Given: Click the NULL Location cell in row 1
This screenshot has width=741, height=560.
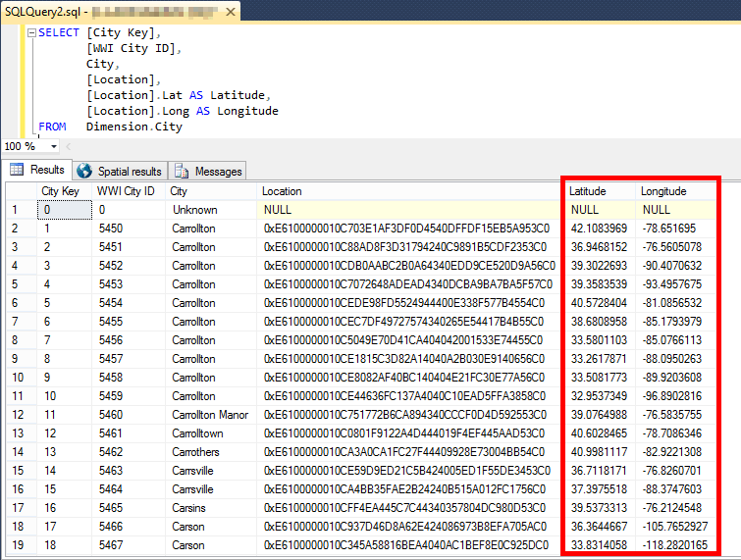Looking at the screenshot, I should point(409,210).
